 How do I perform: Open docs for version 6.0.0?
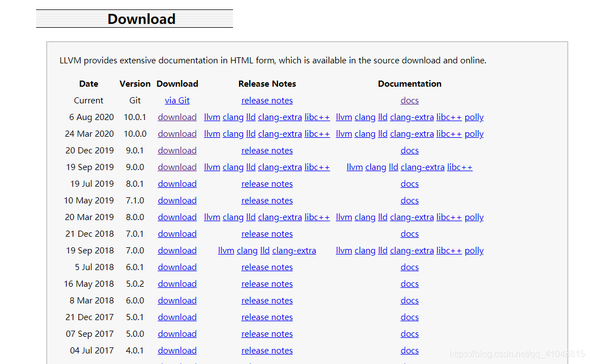tap(409, 301)
